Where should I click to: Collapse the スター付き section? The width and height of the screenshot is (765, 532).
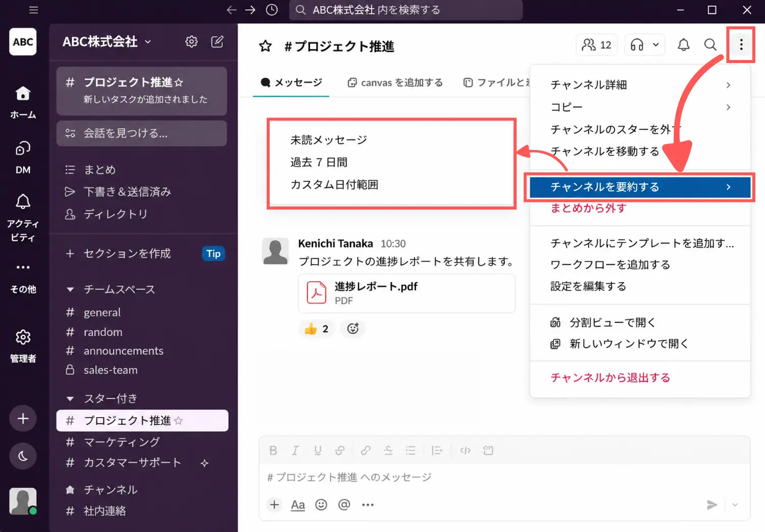70,398
